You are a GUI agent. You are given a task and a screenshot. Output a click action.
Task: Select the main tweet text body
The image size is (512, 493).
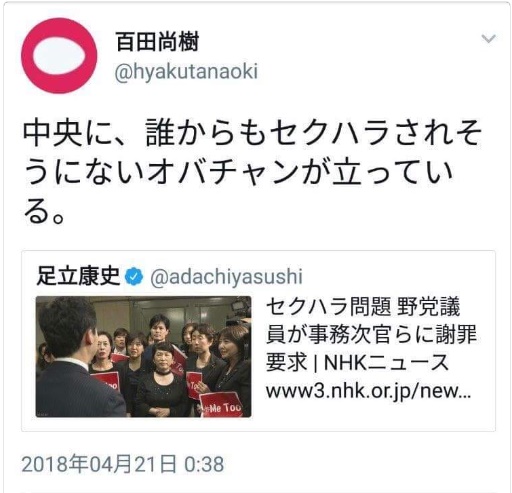pos(252,172)
